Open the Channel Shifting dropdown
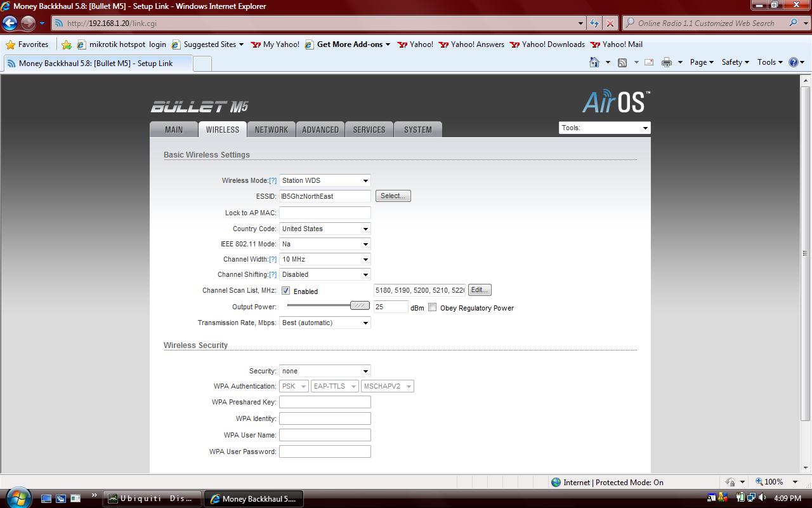 point(325,274)
